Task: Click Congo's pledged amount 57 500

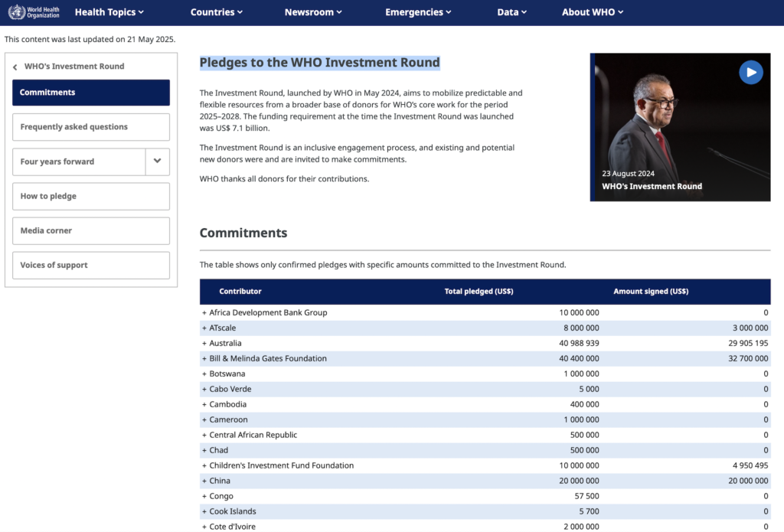Action: click(587, 496)
